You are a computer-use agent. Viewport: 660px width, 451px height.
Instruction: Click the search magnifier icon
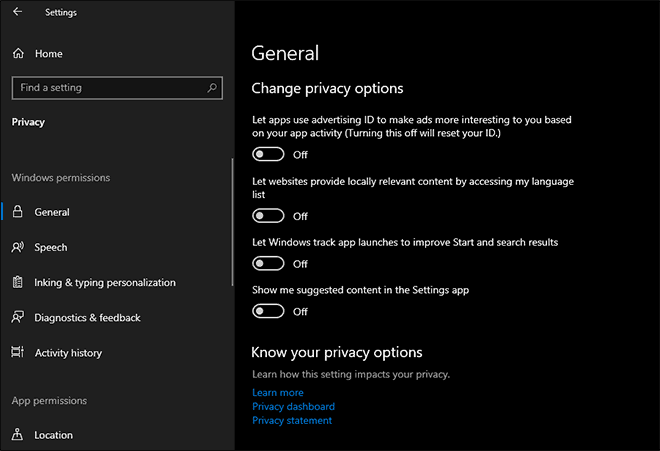pos(212,88)
